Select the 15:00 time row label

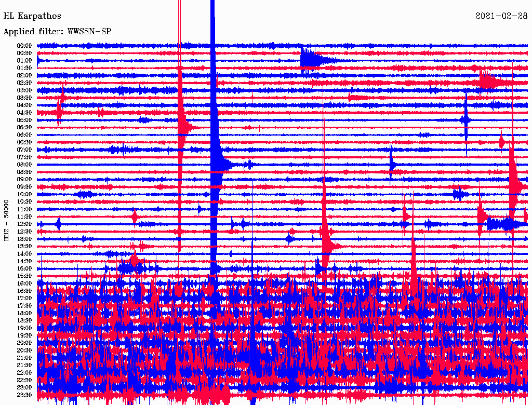pyautogui.click(x=24, y=268)
